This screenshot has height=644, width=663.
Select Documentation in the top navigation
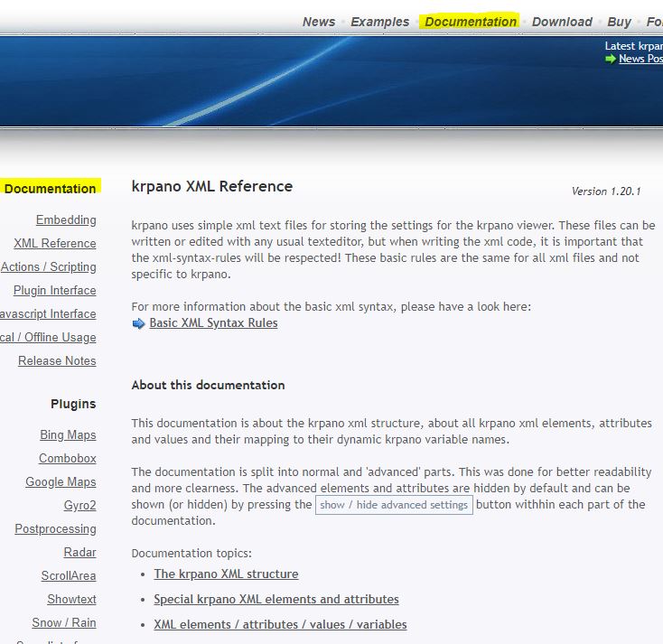pyautogui.click(x=471, y=22)
